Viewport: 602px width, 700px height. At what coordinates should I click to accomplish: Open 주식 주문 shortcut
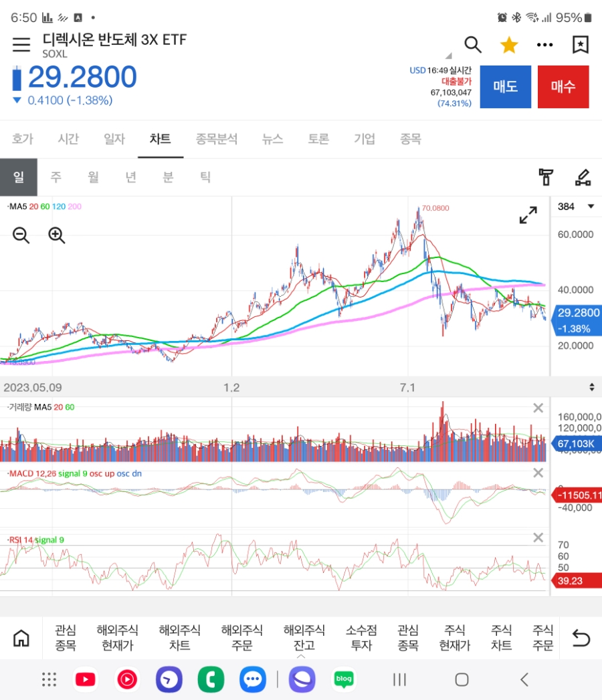(543, 638)
